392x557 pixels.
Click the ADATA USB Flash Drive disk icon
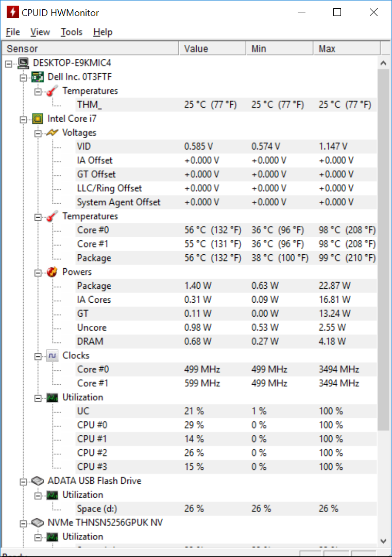tap(38, 481)
